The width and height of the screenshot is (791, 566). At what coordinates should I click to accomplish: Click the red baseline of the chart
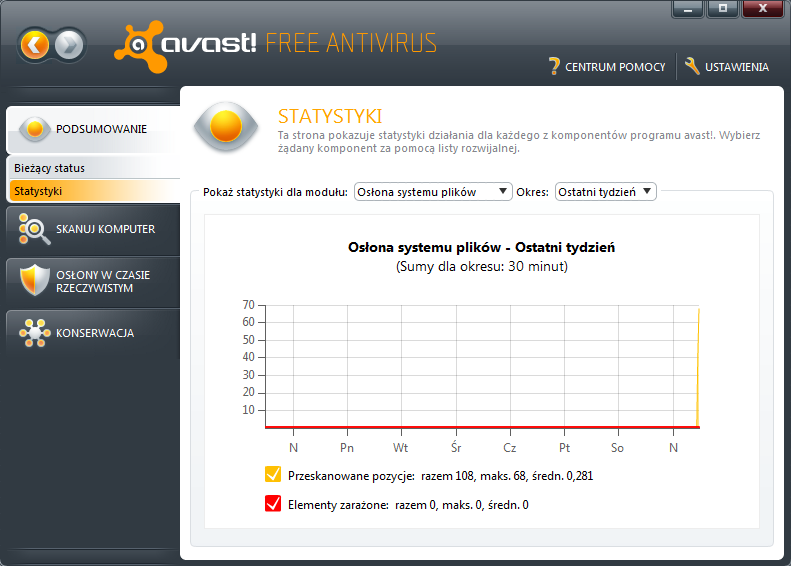pyautogui.click(x=482, y=427)
